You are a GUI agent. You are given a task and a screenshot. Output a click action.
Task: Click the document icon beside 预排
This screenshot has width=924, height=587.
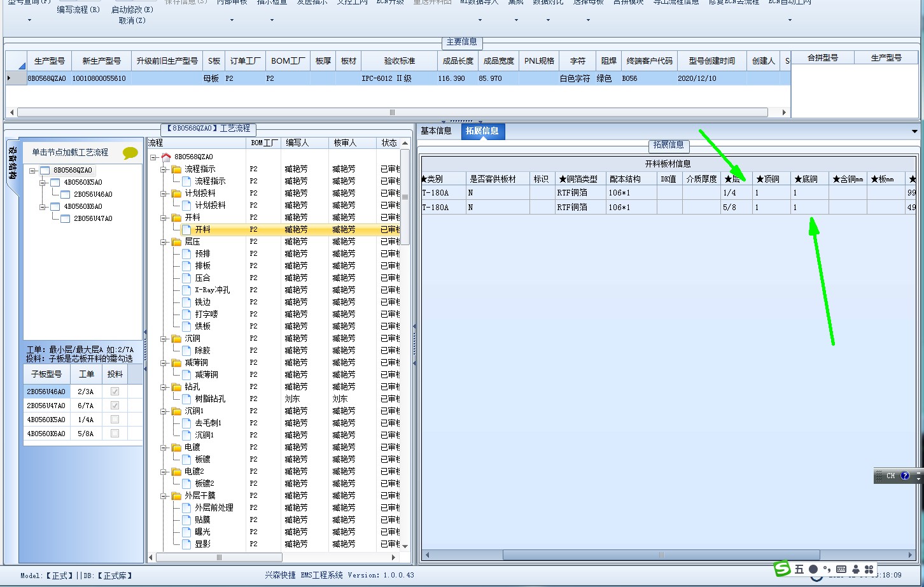tap(186, 253)
